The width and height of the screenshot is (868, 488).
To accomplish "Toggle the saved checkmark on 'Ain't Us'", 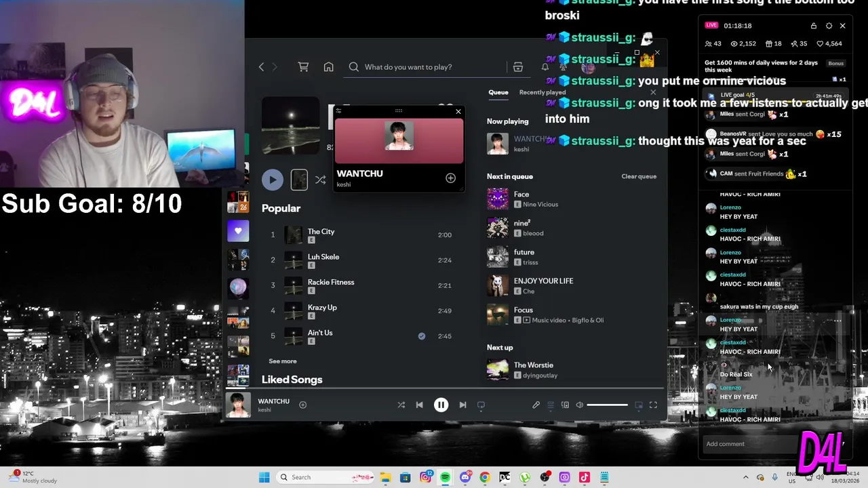I will tap(422, 336).
